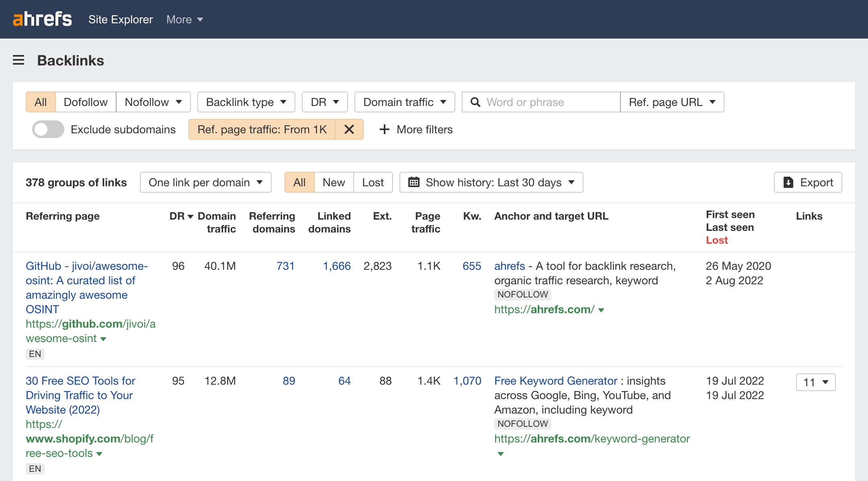Toggle Exclude subdomains switch
Image resolution: width=868 pixels, height=481 pixels.
pyautogui.click(x=48, y=129)
